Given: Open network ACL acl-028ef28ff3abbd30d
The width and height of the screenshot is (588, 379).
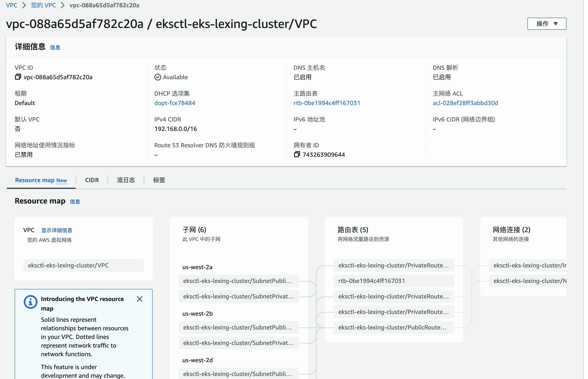Looking at the screenshot, I should (465, 103).
